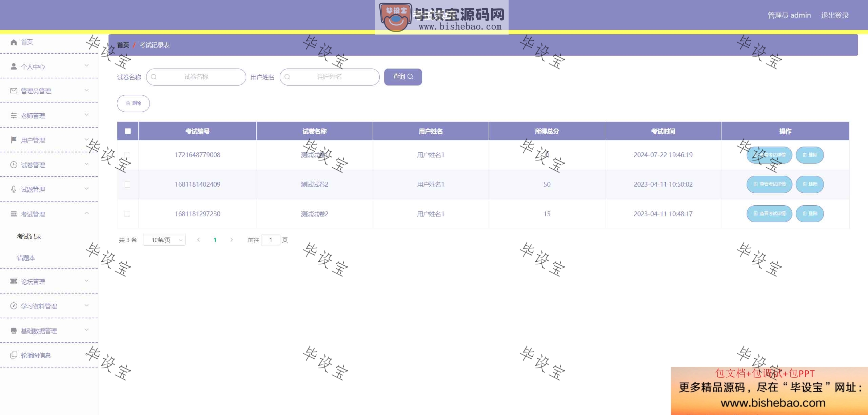Image resolution: width=868 pixels, height=415 pixels.
Task: Click the search icon in 试卷名称 field
Action: pyautogui.click(x=154, y=77)
